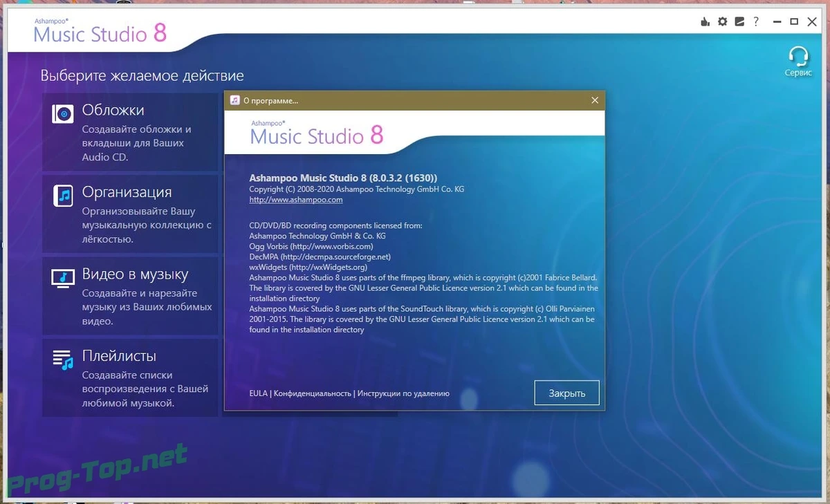
Task: Open the EULA link
Action: click(x=258, y=393)
